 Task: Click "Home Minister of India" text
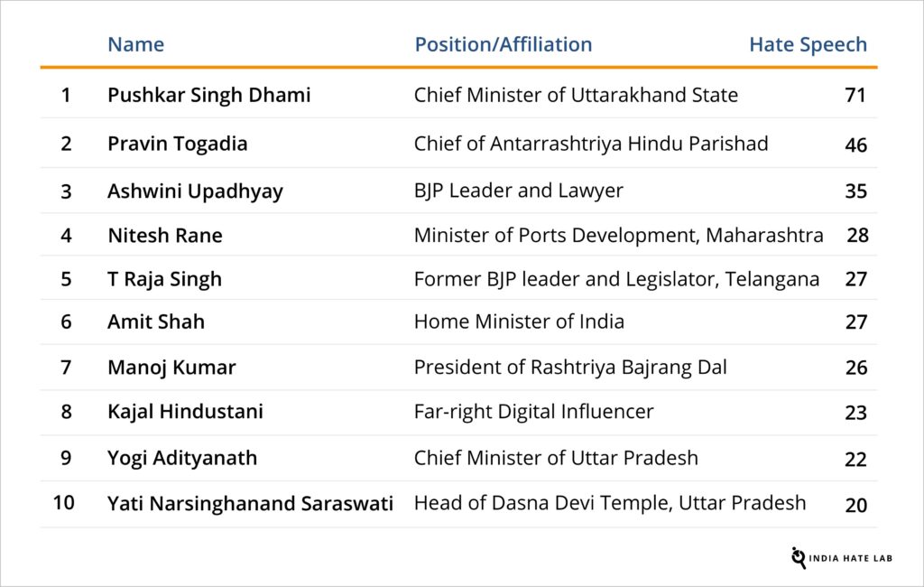(x=519, y=321)
